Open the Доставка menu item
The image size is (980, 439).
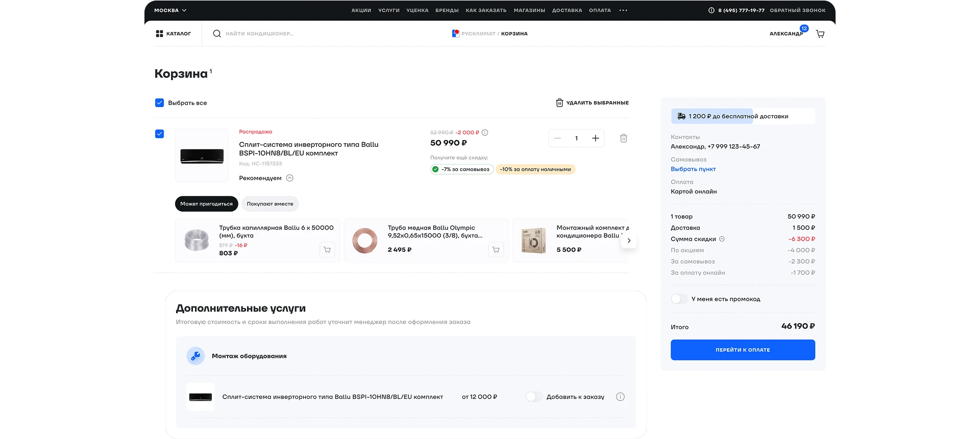click(x=567, y=10)
